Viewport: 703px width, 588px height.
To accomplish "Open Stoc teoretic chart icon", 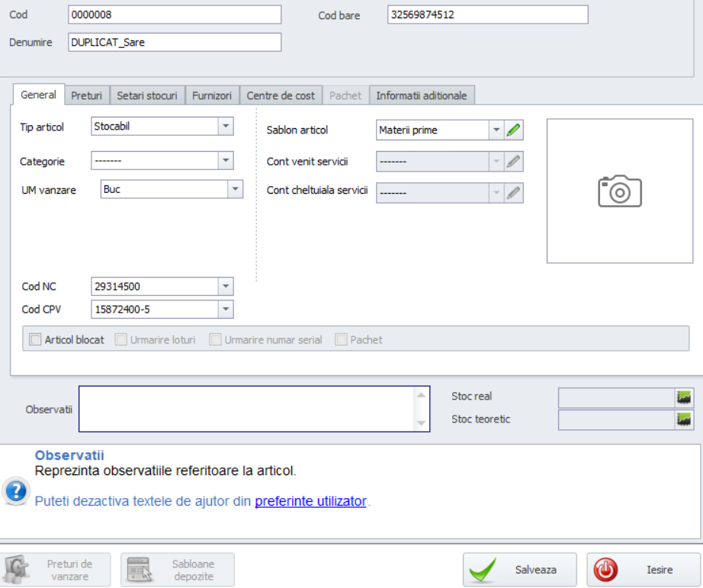I will 684,419.
